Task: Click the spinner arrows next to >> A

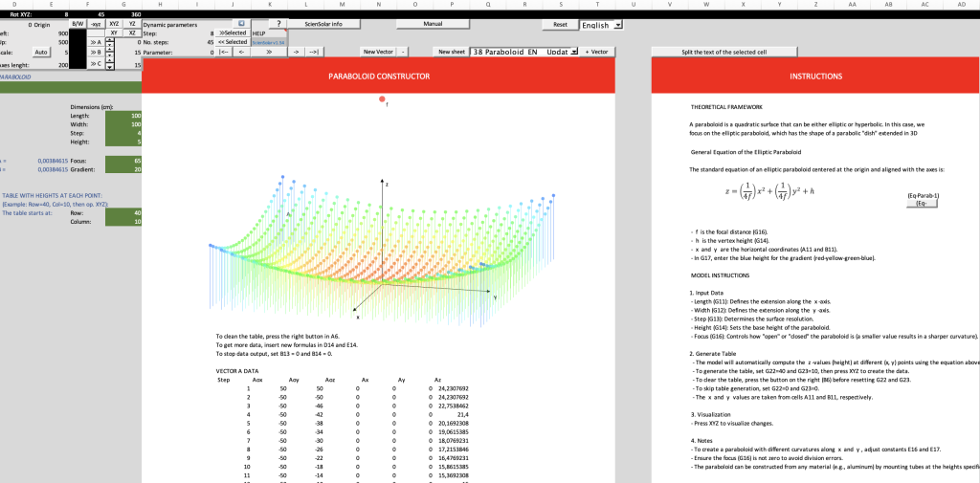Action: [x=110, y=42]
